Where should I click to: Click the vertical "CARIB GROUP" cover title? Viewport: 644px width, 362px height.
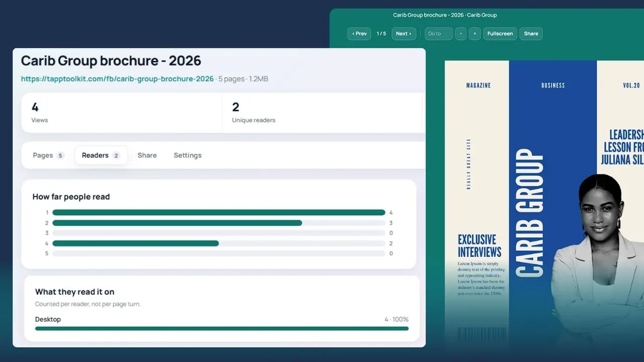(530, 212)
